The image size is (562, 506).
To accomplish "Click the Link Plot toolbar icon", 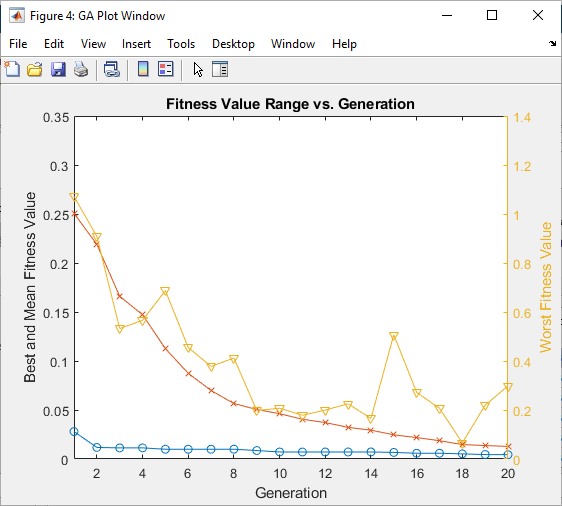I will coord(112,69).
